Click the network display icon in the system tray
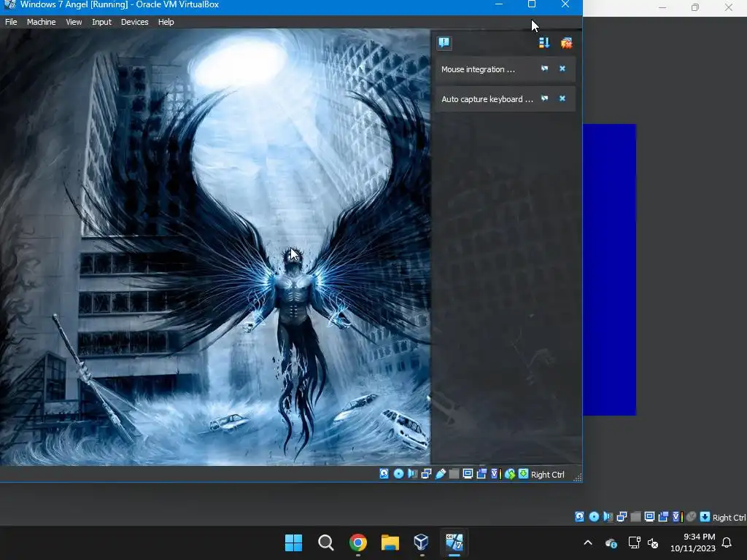This screenshot has width=747, height=560. click(634, 542)
